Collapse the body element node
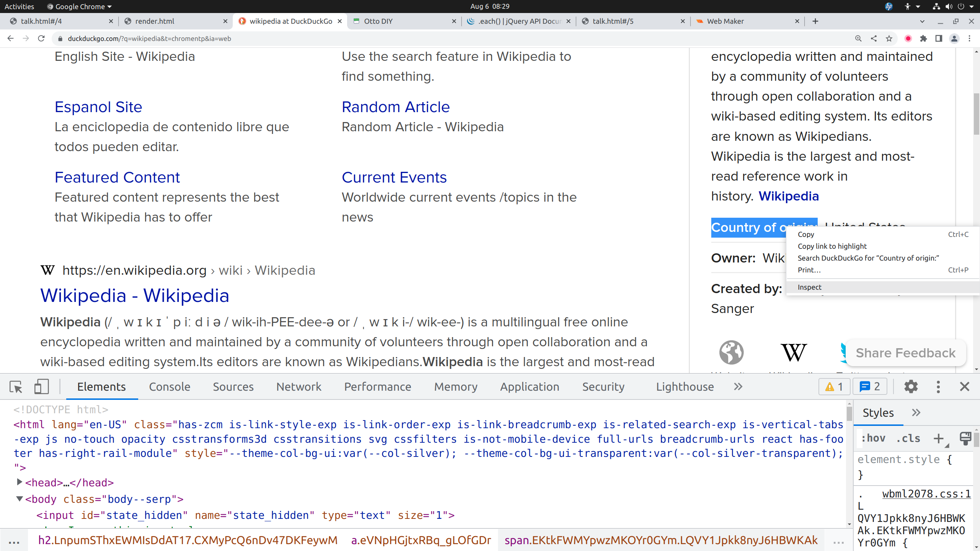The image size is (980, 551). click(19, 499)
